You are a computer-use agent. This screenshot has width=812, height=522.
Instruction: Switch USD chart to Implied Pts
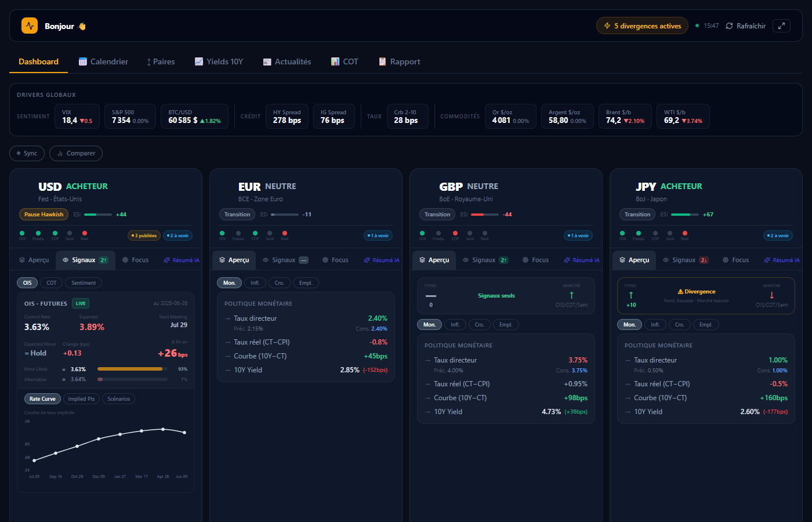81,399
